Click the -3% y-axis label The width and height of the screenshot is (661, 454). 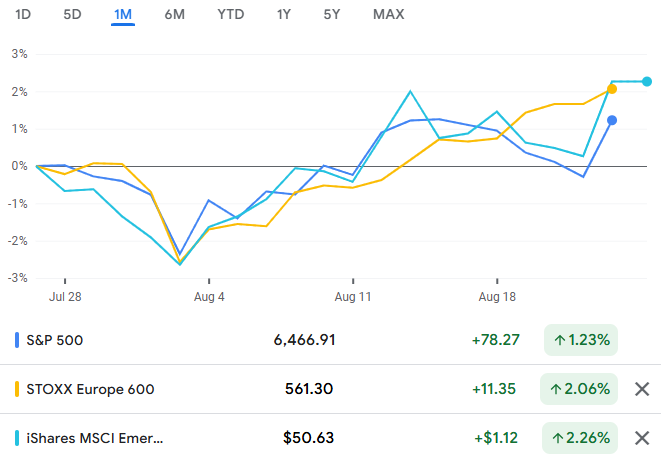click(x=17, y=278)
